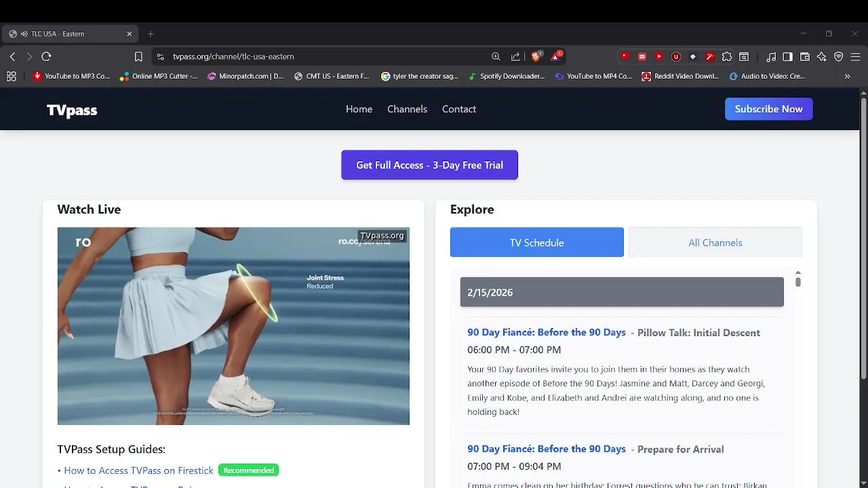This screenshot has width=868, height=488.
Task: Click the Subscribe Now button
Action: pyautogui.click(x=769, y=109)
